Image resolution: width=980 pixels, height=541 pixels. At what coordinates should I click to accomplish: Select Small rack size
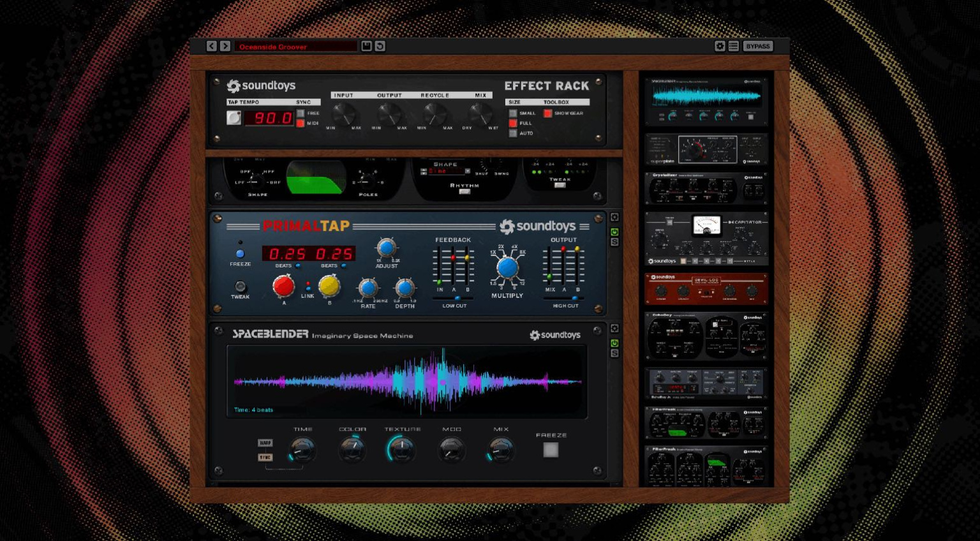pyautogui.click(x=513, y=114)
